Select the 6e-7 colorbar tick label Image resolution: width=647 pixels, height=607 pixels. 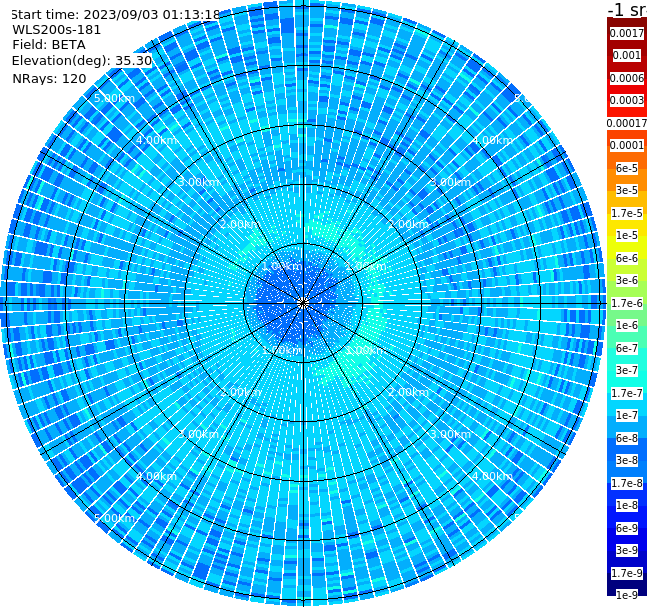coord(627,348)
